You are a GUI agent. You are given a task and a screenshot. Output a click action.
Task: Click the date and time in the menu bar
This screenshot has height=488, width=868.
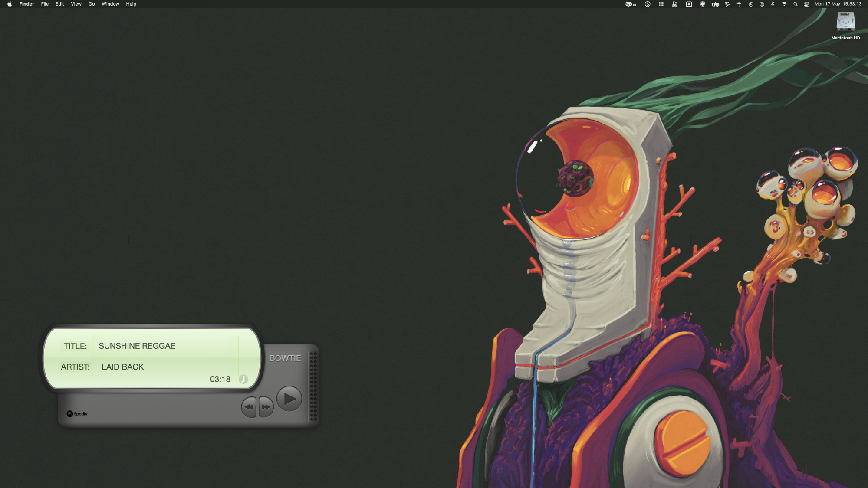[838, 4]
